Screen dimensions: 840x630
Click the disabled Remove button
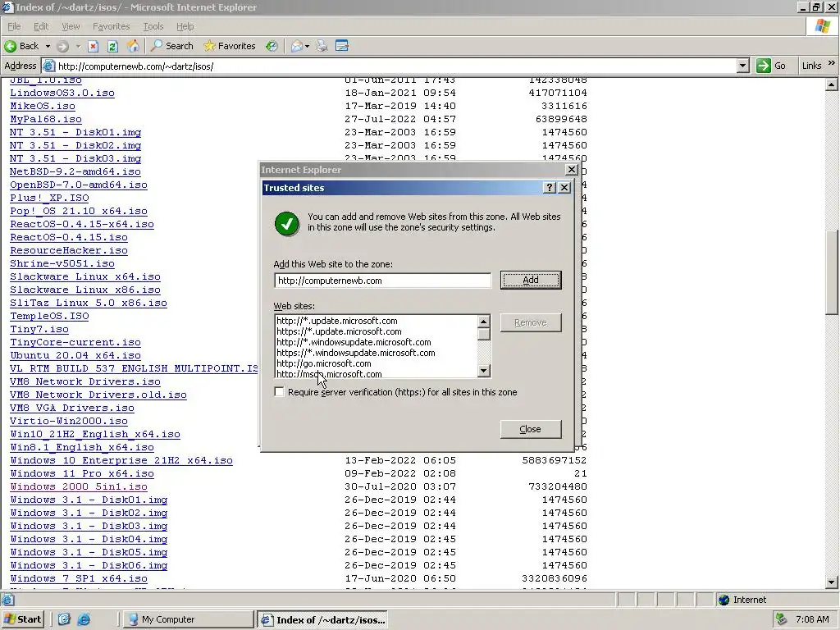pyautogui.click(x=531, y=322)
